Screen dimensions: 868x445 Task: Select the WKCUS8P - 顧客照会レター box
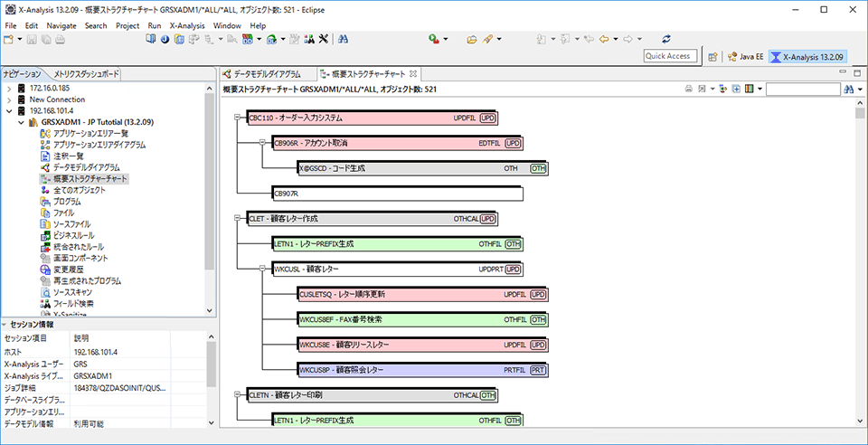(423, 370)
